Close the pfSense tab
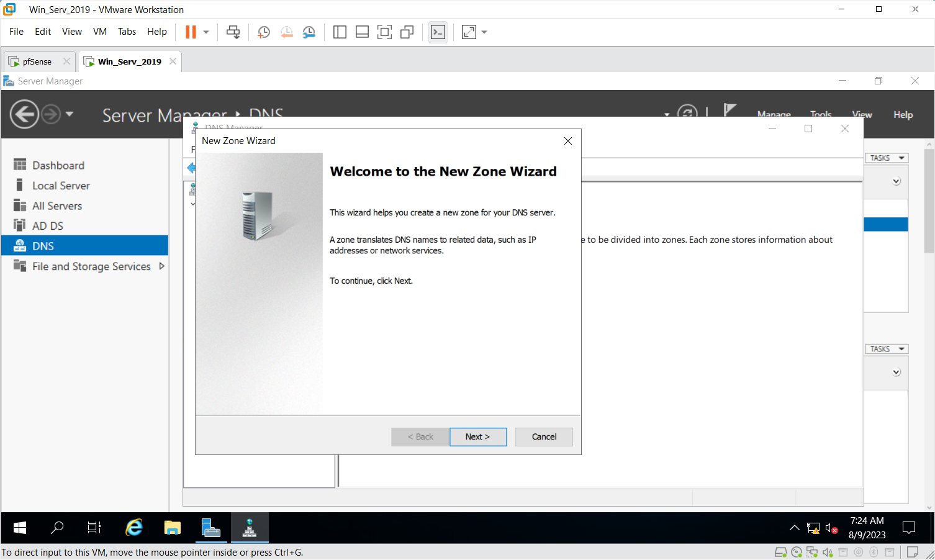 coord(66,61)
